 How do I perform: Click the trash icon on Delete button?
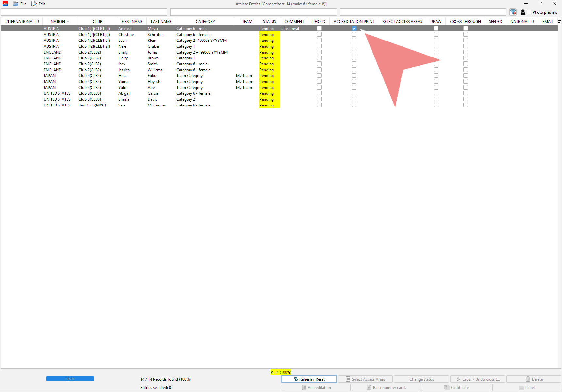click(x=528, y=379)
